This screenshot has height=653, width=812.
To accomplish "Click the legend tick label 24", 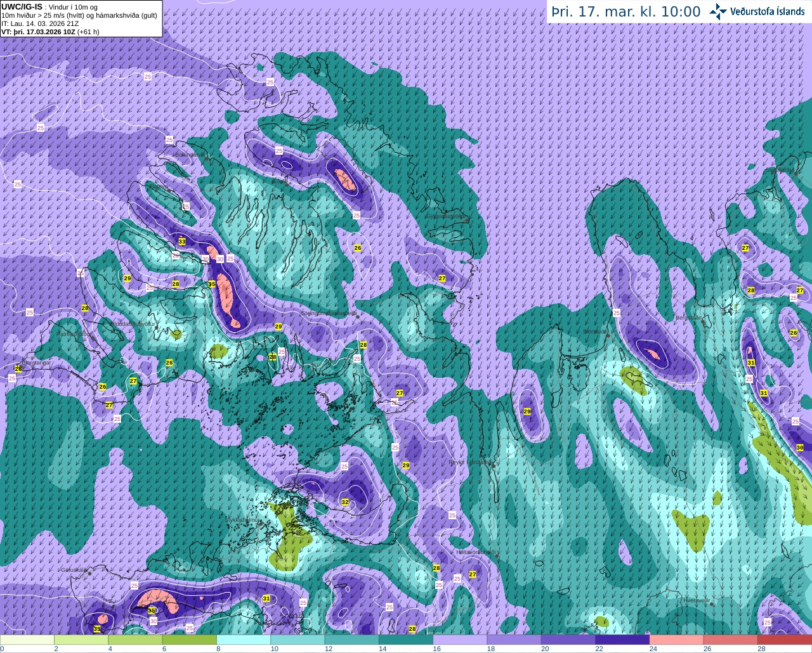I will click(653, 649).
